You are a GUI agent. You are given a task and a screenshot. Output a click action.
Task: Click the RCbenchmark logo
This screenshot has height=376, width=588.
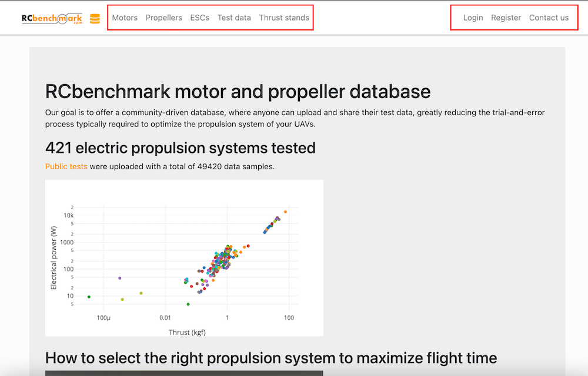pyautogui.click(x=52, y=17)
